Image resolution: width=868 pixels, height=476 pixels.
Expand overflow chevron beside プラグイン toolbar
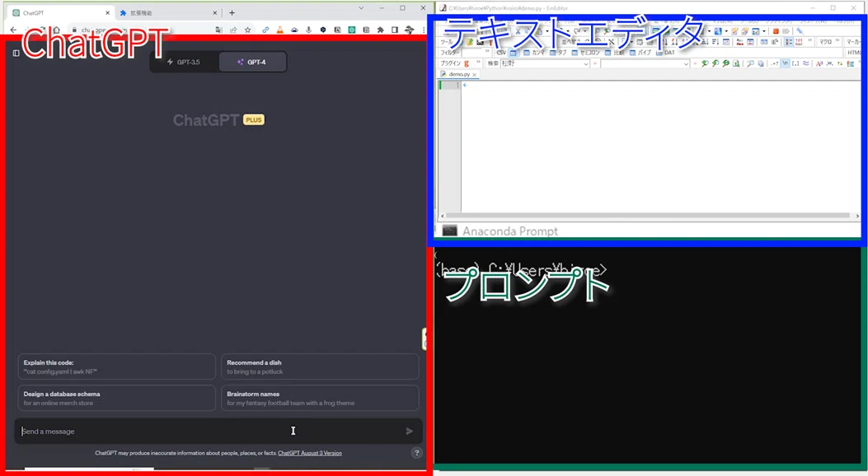point(478,63)
